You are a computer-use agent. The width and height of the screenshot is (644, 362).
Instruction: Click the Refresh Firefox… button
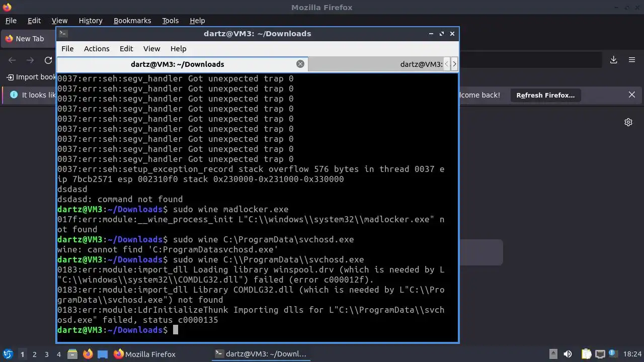tap(545, 95)
